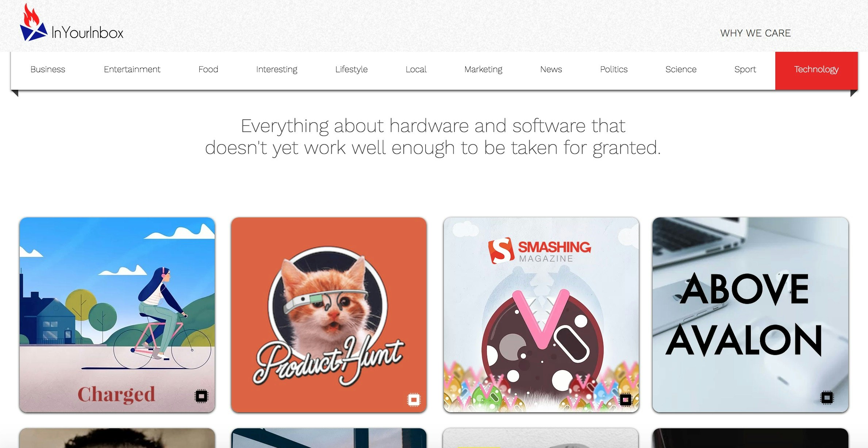Click chip icon on Product Hunt card
The width and height of the screenshot is (868, 448).
click(x=414, y=399)
